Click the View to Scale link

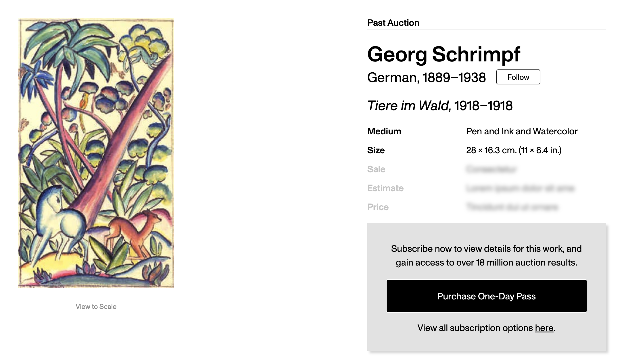coord(96,307)
